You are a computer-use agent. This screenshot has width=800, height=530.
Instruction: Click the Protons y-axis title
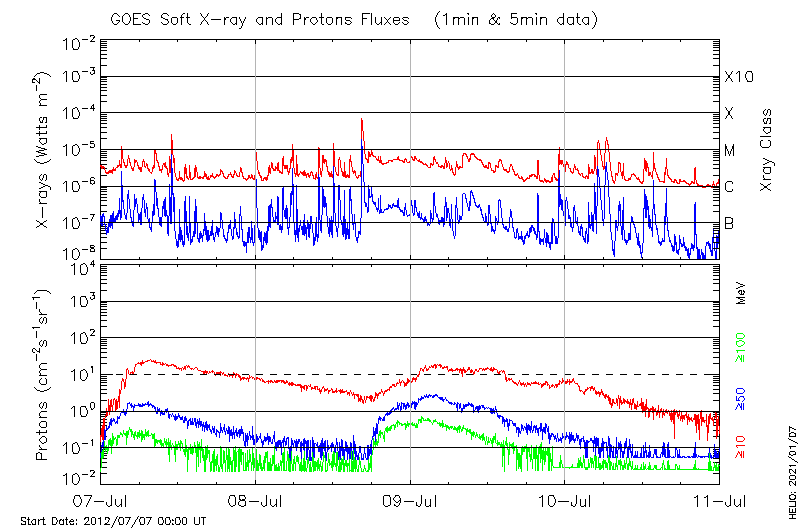coord(44,374)
